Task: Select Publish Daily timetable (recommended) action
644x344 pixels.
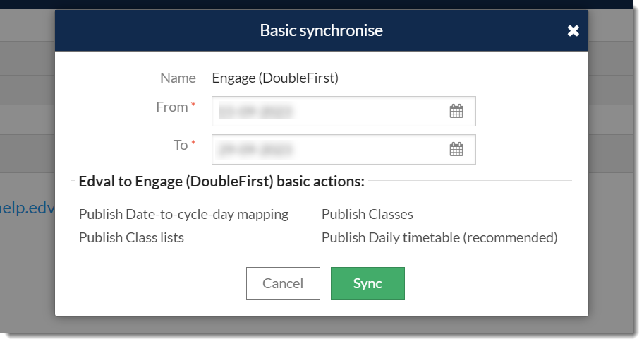Action: click(439, 238)
